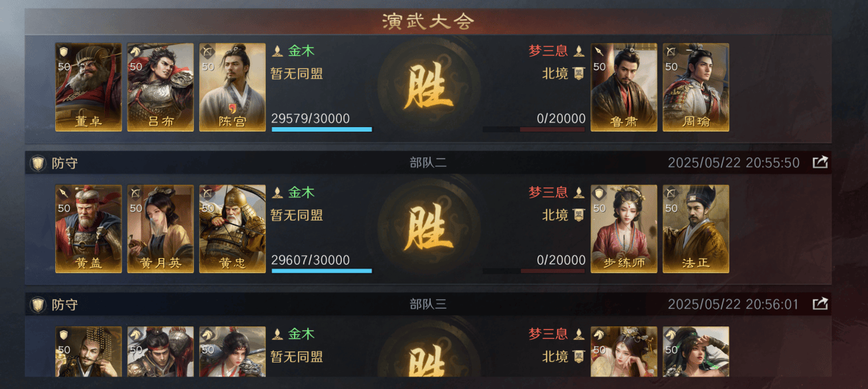Open 董卓 hero card
This screenshot has height=389, width=868.
tap(89, 88)
